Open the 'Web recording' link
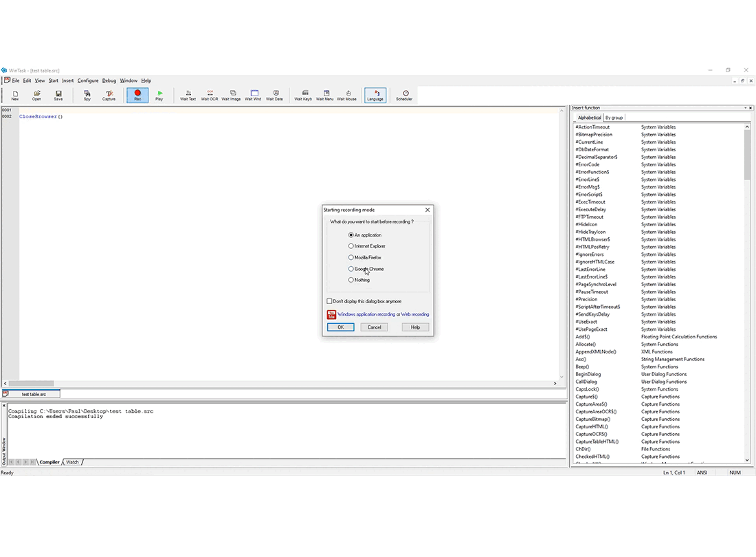756x557 pixels. [x=414, y=314]
